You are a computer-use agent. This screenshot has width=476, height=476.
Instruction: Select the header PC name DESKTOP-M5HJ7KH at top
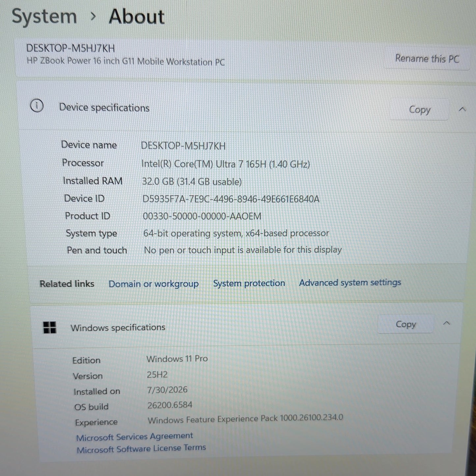[70, 48]
